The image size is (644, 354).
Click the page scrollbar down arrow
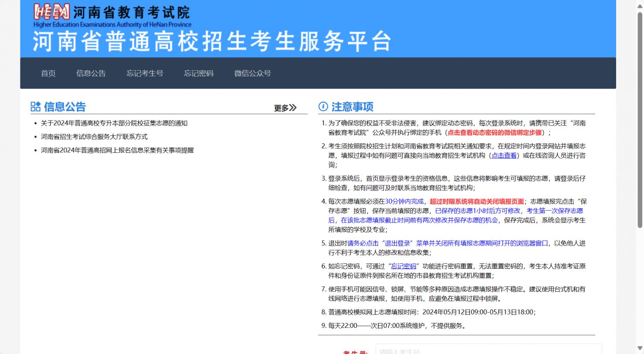640,348
